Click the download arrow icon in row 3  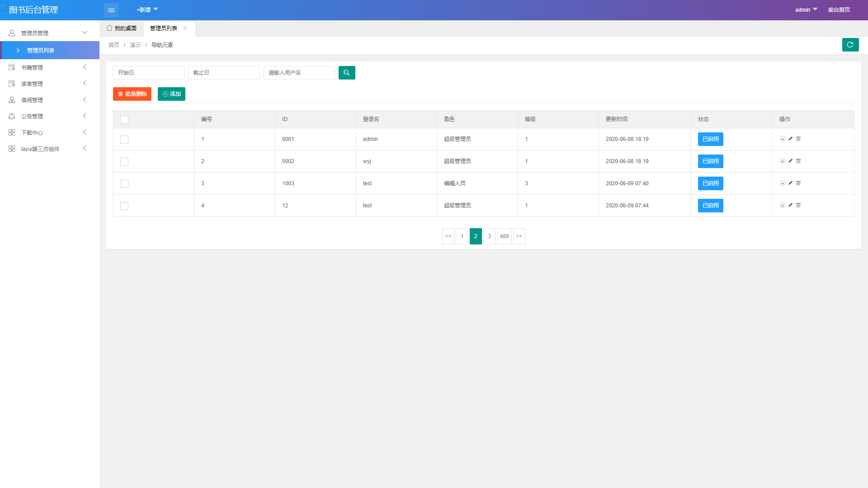[782, 183]
